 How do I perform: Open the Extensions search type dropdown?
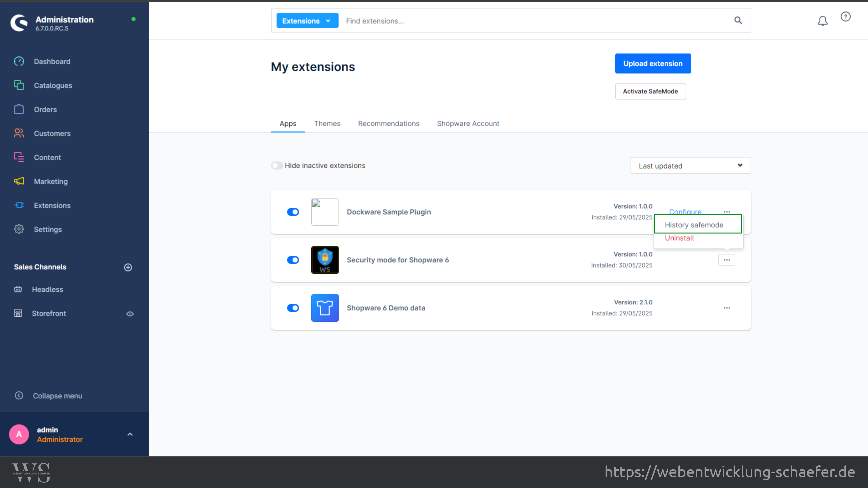[307, 21]
